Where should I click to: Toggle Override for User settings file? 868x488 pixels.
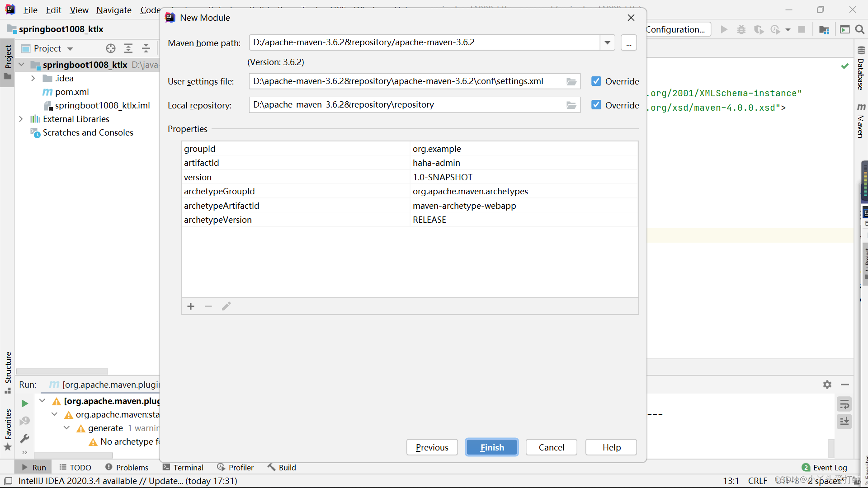point(595,81)
